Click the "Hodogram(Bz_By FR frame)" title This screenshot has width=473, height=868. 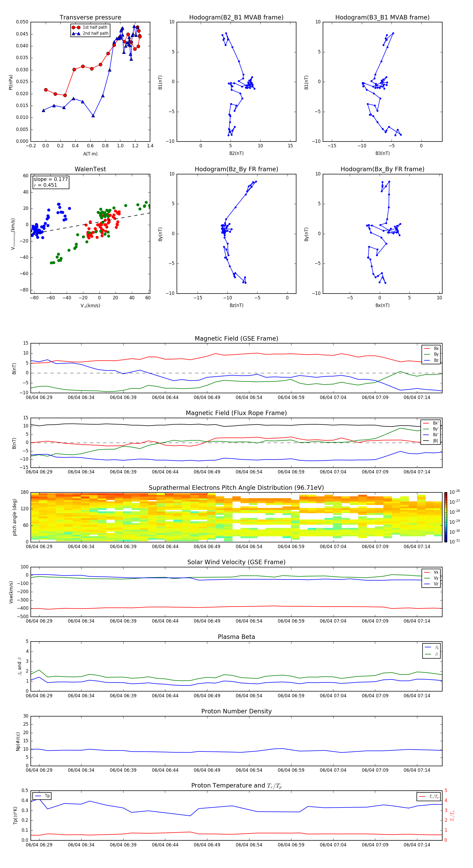pos(236,169)
